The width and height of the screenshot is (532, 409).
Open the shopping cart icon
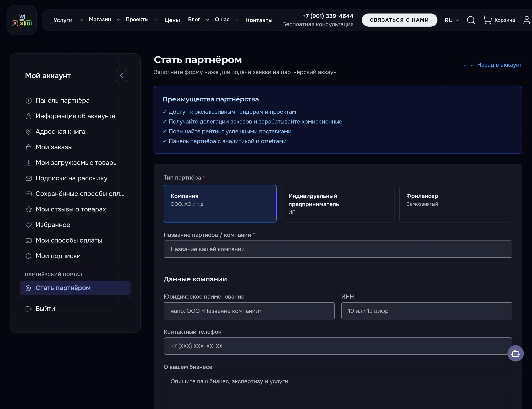[487, 20]
